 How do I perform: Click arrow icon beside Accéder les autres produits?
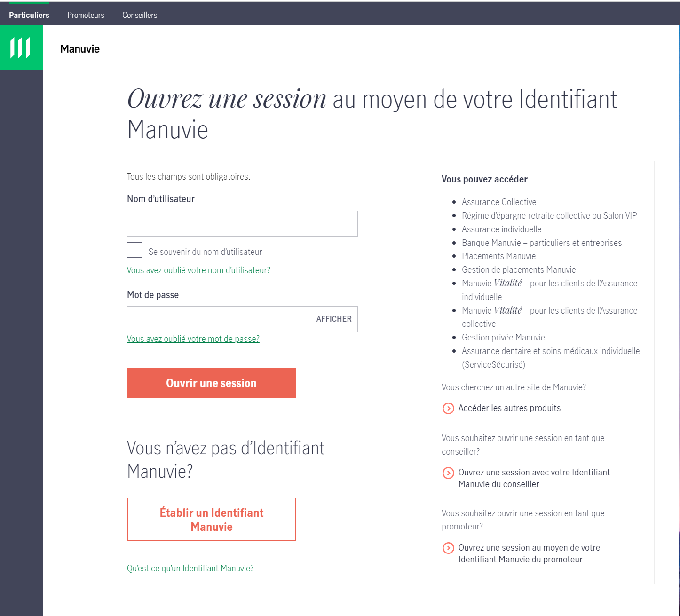448,408
